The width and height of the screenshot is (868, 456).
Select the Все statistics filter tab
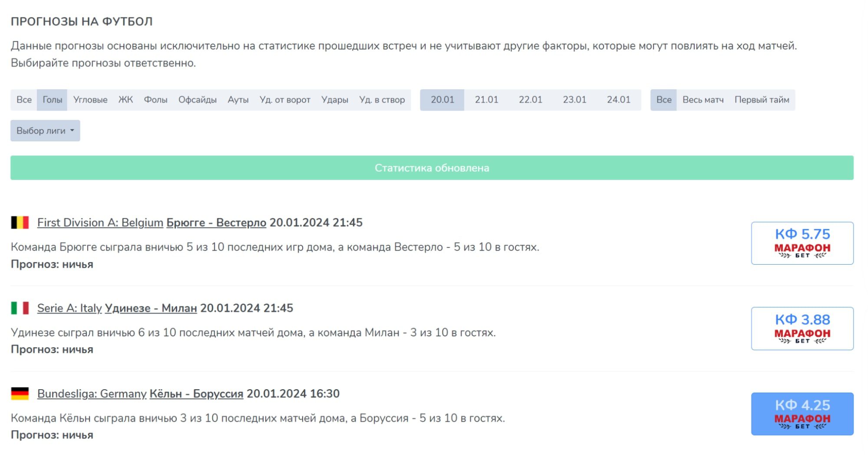pyautogui.click(x=24, y=100)
